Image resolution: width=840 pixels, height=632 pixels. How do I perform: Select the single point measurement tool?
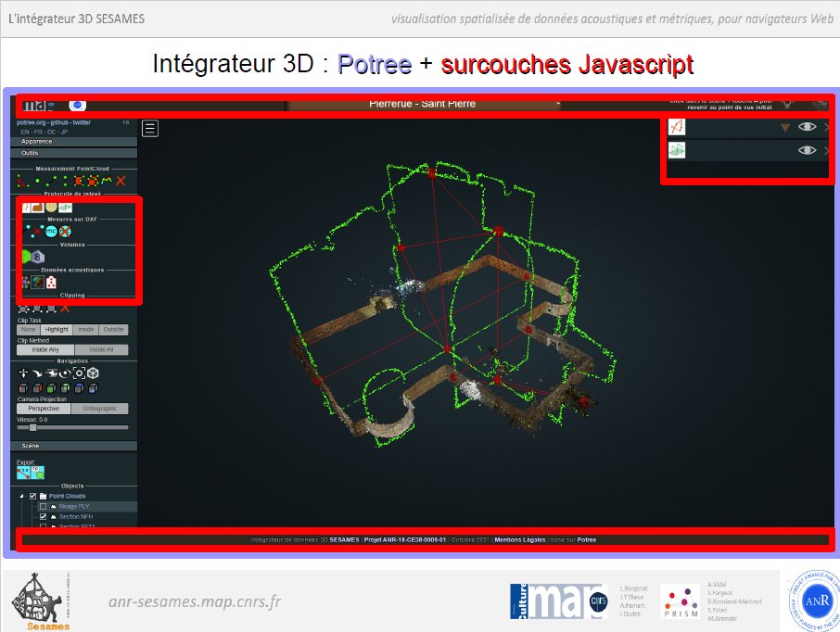point(37,181)
